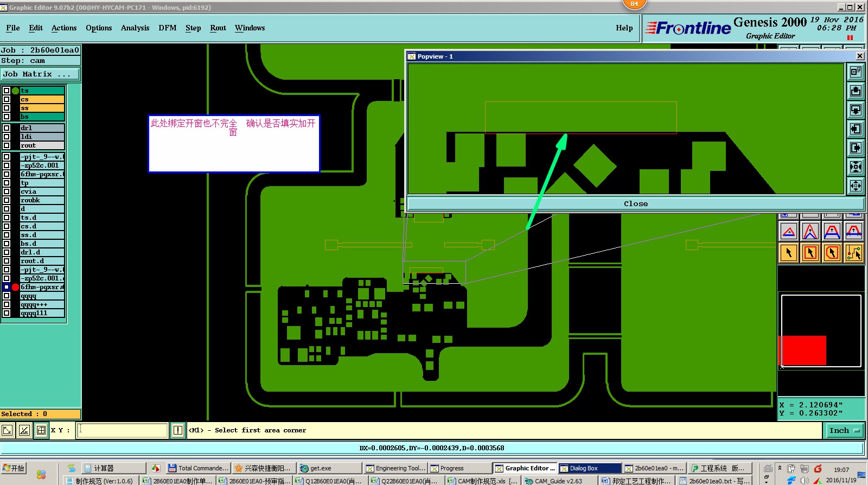The height and width of the screenshot is (485, 868).
Task: Click the green color dot beside ts
Action: (15, 91)
